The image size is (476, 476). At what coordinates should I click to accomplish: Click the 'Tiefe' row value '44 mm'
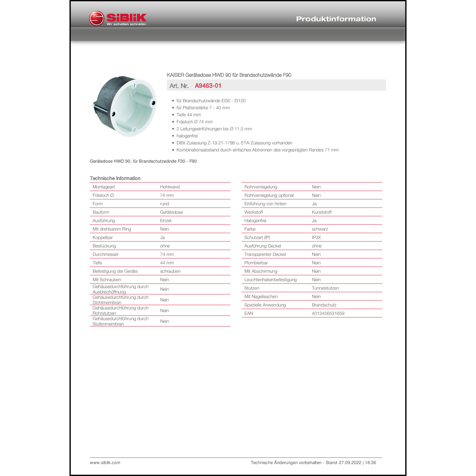coord(167,263)
